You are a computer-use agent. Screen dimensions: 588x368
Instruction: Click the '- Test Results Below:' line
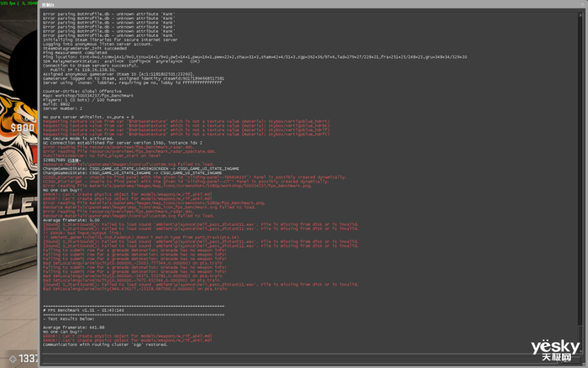click(x=69, y=319)
